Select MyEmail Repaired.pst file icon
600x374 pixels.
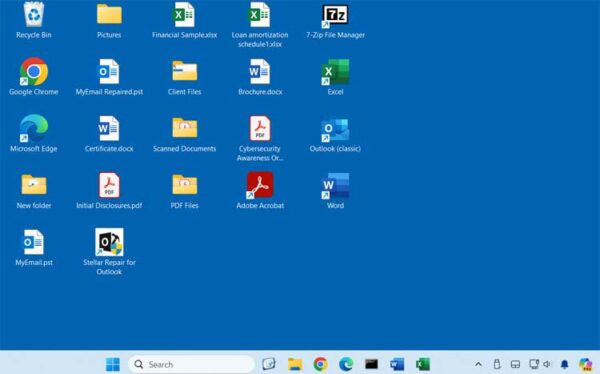(109, 72)
